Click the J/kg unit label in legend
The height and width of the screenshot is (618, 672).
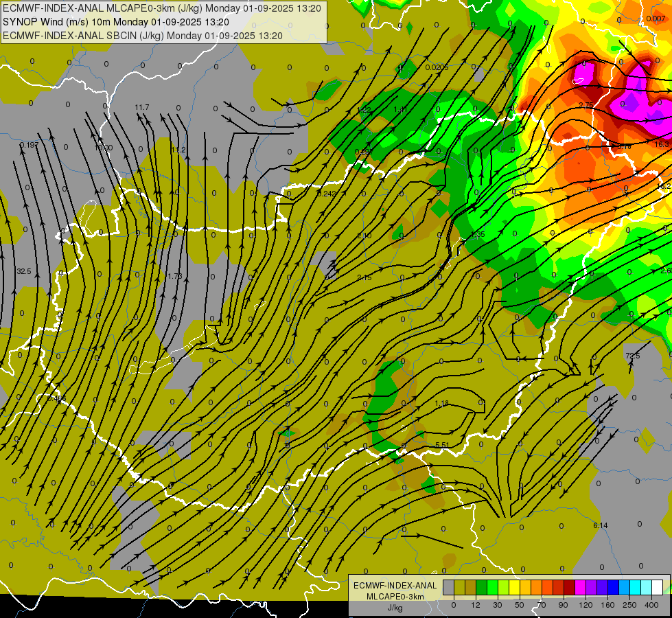[x=395, y=608]
